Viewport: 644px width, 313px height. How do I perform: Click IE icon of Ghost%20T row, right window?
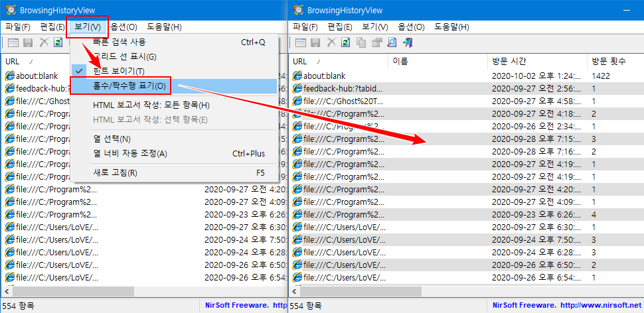coord(297,101)
